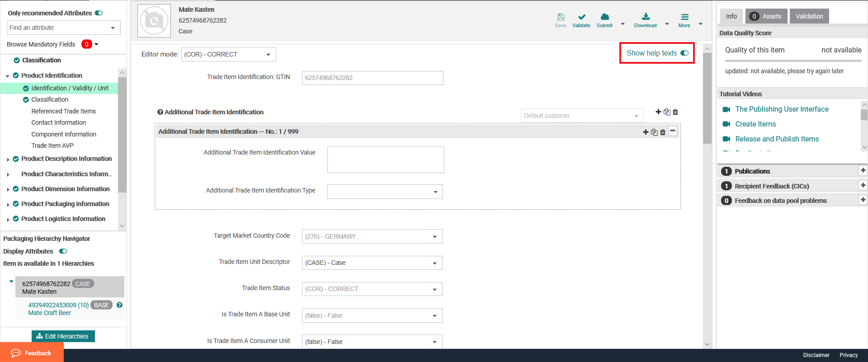Delete Additional Trade Item Identification No. 1
Image resolution: width=868 pixels, height=362 pixels.
point(663,132)
